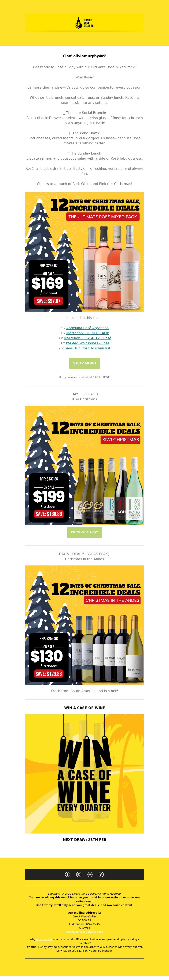
Task: Open the Ultimate Rosé Mixed Pack banner
Action: (84, 252)
